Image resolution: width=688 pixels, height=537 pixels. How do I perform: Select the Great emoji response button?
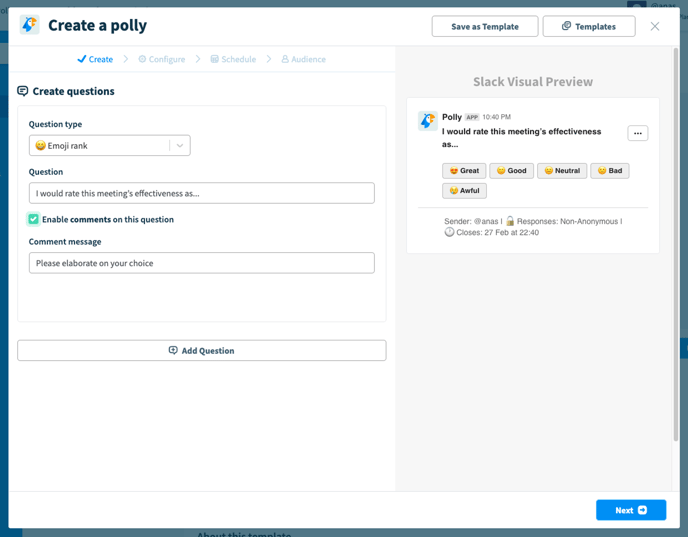pyautogui.click(x=464, y=171)
